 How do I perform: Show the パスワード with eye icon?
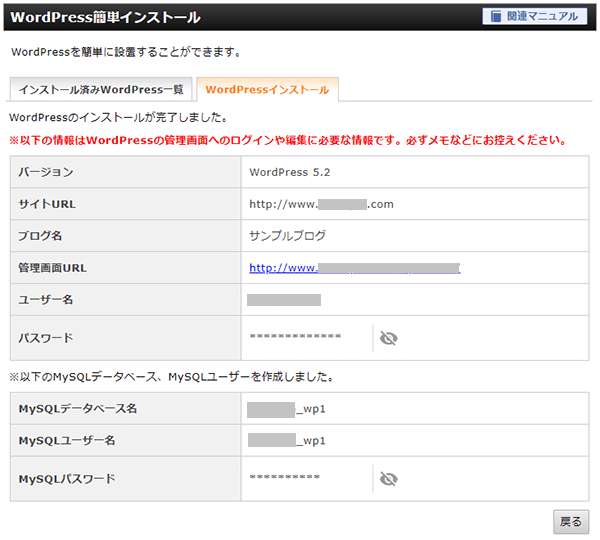tap(388, 338)
